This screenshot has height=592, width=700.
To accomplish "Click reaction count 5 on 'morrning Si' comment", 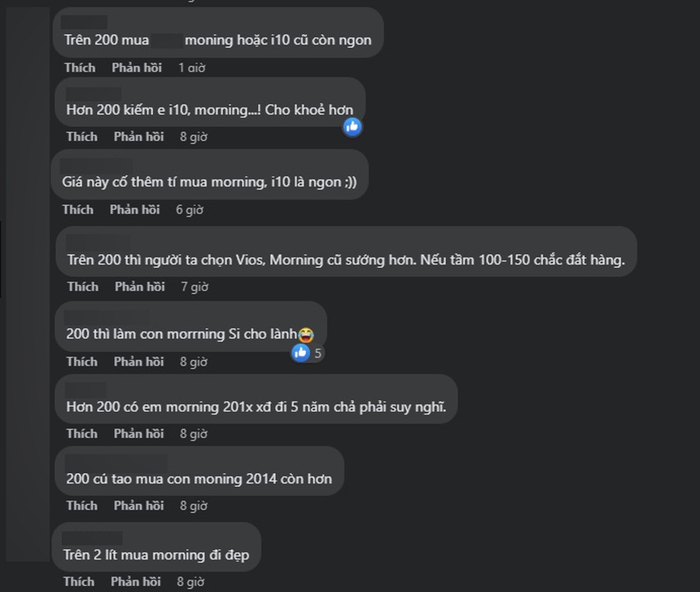I will click(x=318, y=353).
